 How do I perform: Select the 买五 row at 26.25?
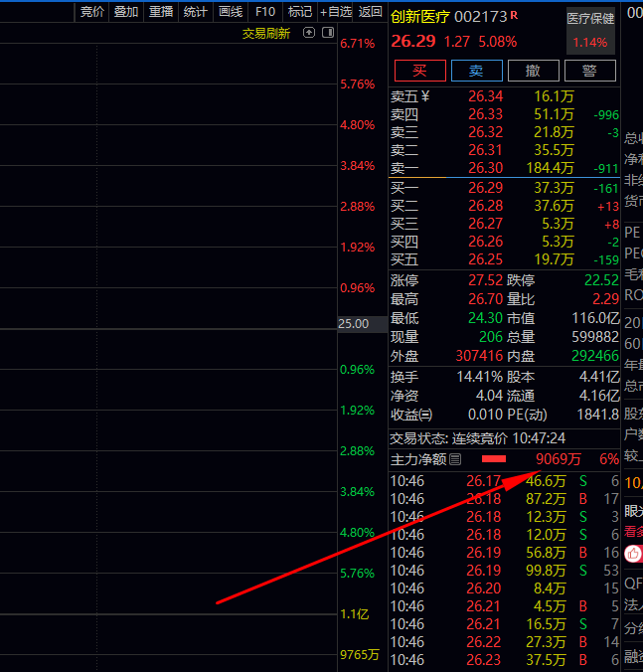pyautogui.click(x=504, y=259)
